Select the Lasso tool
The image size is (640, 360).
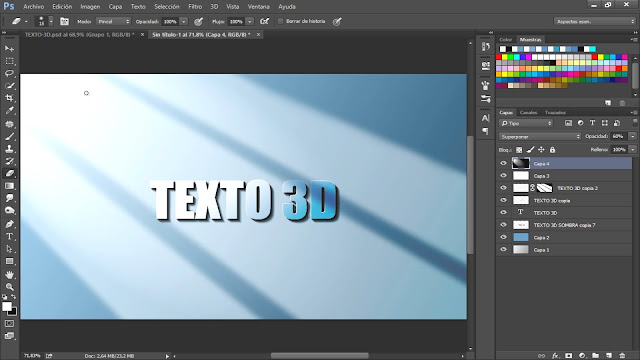pos(9,73)
